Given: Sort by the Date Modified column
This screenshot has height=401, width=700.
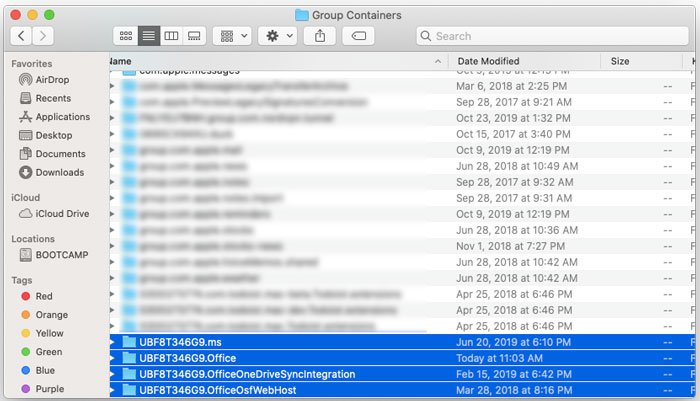Looking at the screenshot, I should [523, 61].
